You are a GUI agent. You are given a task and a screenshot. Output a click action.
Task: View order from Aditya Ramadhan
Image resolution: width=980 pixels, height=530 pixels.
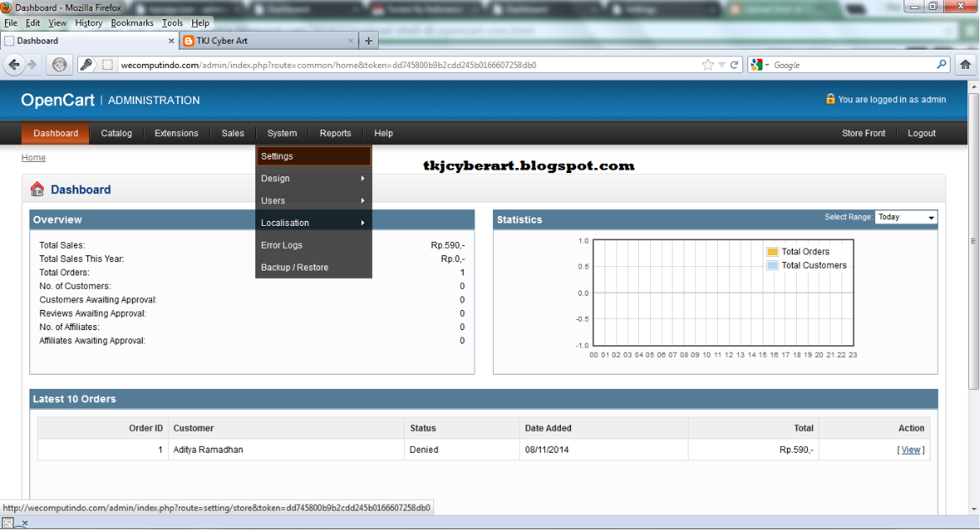pos(910,449)
